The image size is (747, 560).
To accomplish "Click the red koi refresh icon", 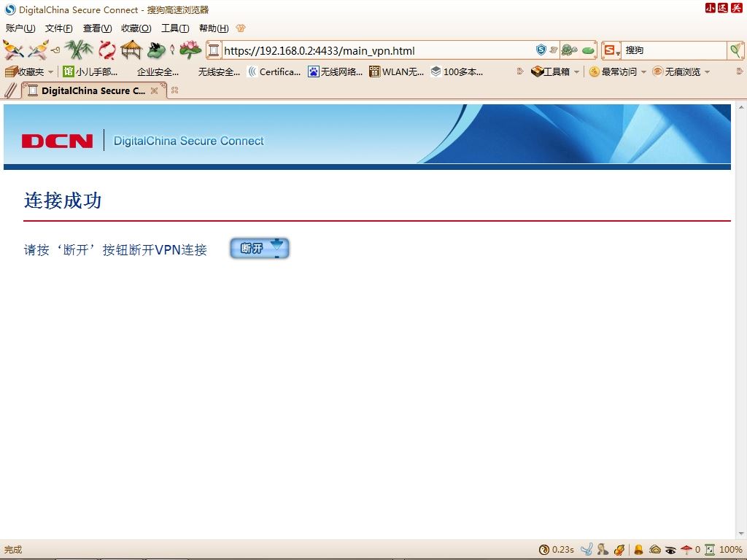I will [x=107, y=50].
